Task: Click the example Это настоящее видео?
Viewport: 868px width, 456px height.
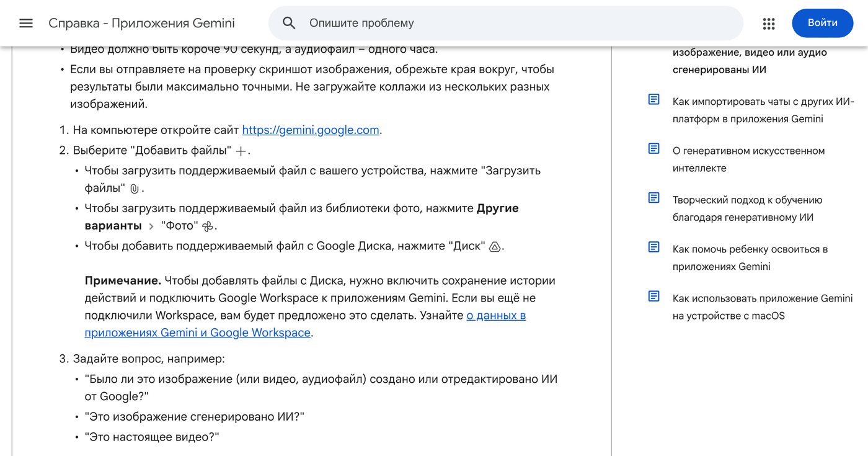Action: point(153,437)
